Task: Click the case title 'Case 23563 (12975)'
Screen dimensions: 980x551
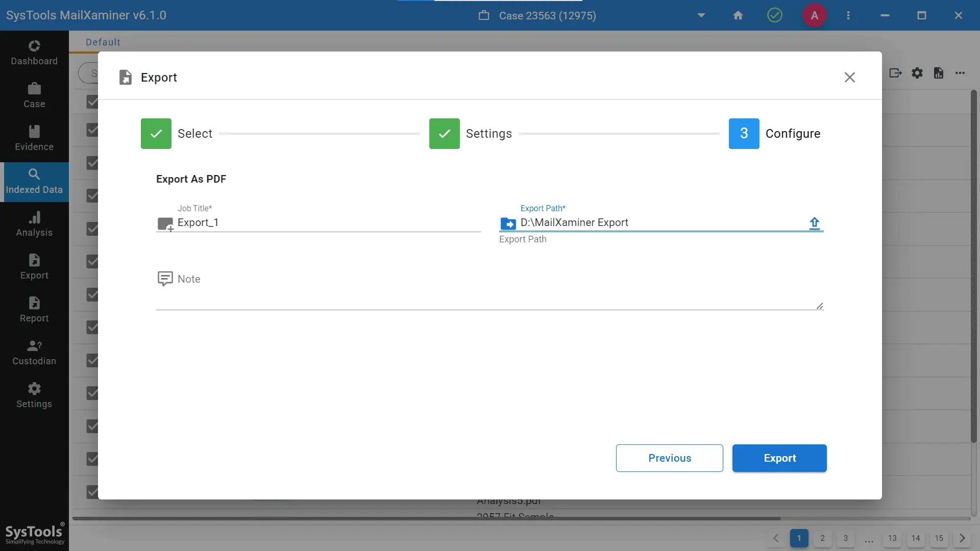Action: (x=548, y=15)
